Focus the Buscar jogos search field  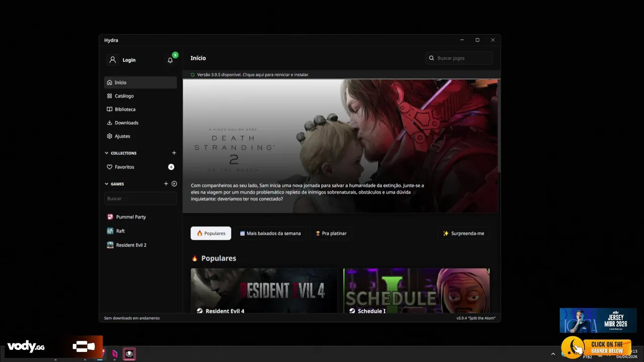point(459,58)
